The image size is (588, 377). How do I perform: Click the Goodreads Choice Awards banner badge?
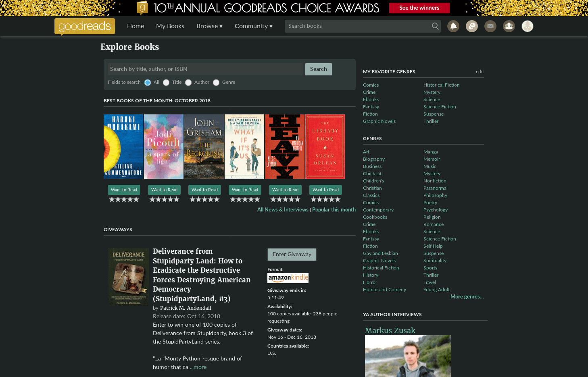click(142, 8)
